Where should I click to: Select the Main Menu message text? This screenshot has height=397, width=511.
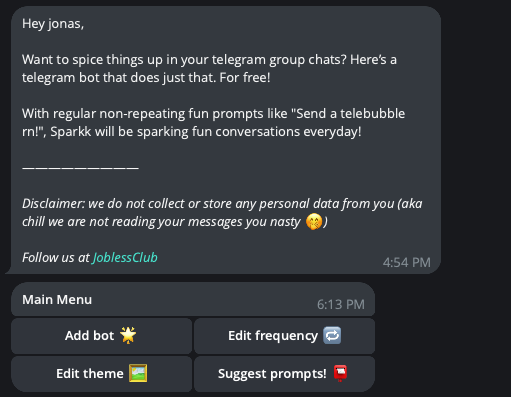pos(57,299)
